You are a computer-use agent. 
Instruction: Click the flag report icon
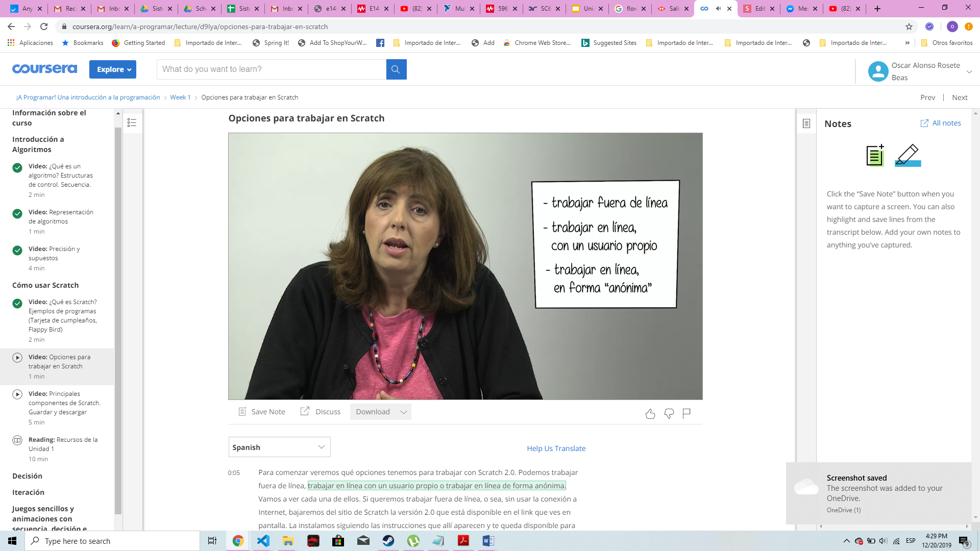tap(687, 413)
